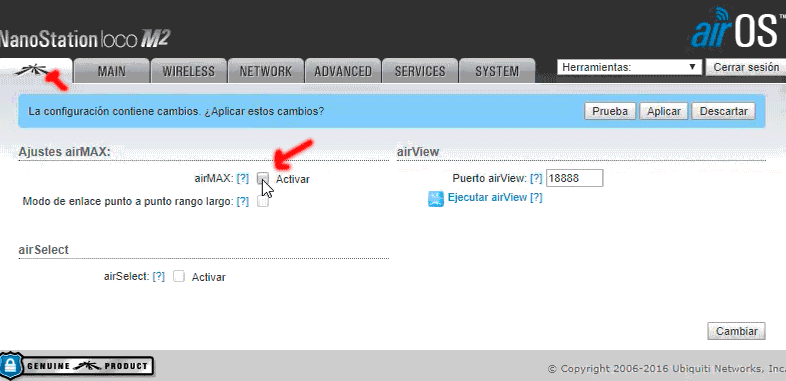Click the NanoStation loco M2 title

tap(85, 39)
